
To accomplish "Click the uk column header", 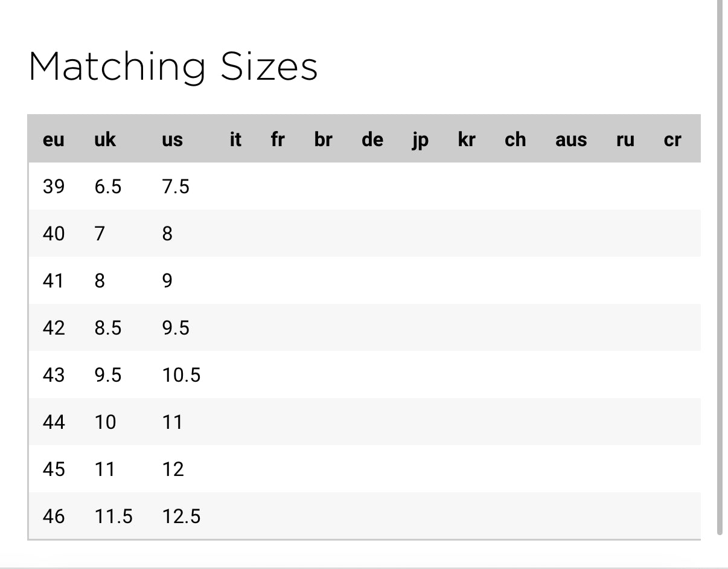I will [x=105, y=140].
